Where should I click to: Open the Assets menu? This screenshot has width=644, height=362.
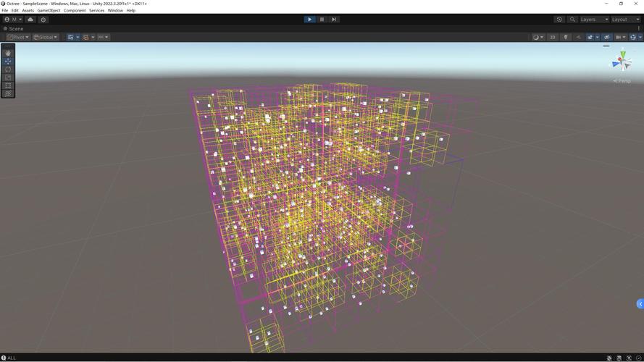point(28,10)
